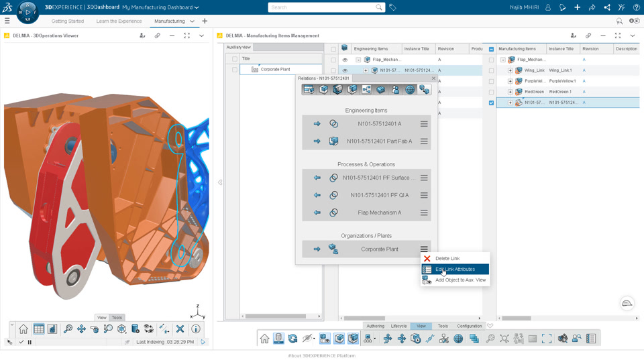Screen dimensions: 644x362
Task: Click the info icon in viewer toolbar
Action: click(196, 328)
